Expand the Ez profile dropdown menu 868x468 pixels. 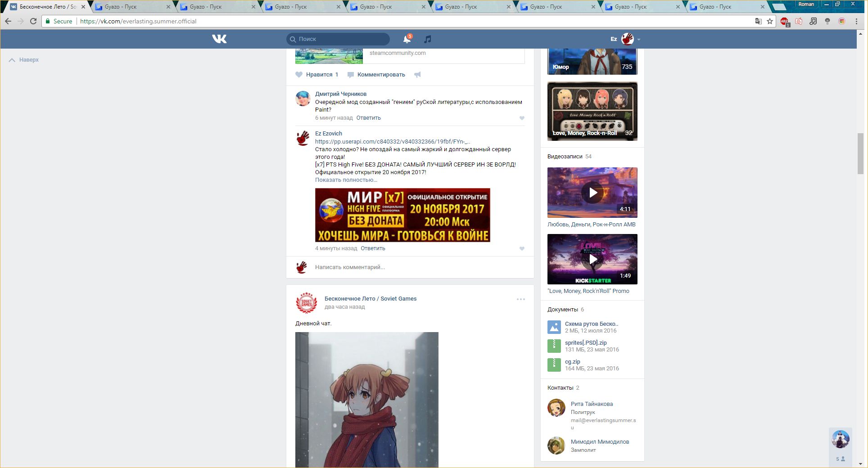(639, 40)
